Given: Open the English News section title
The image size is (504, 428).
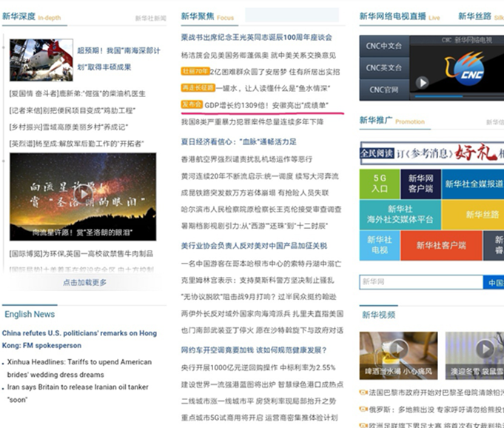Looking at the screenshot, I should [30, 314].
